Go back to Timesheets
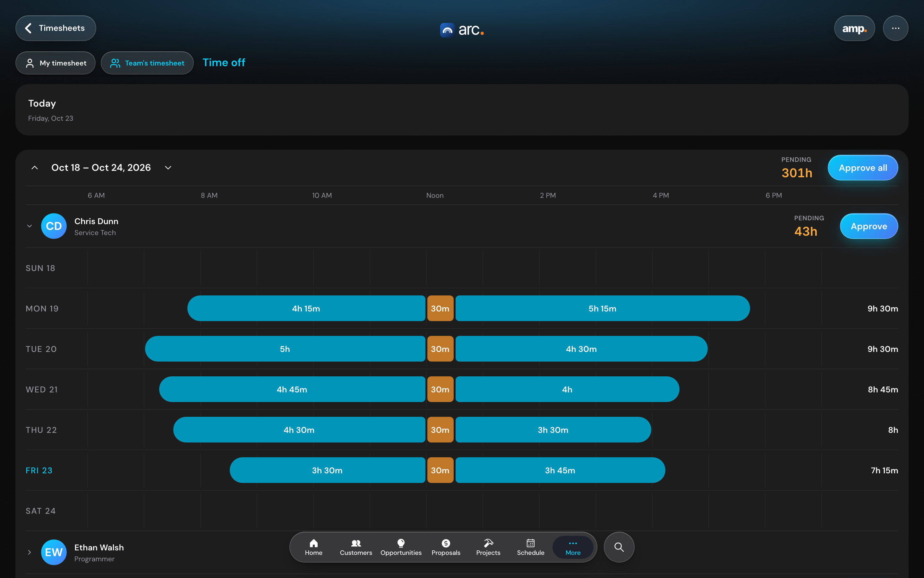 [56, 28]
